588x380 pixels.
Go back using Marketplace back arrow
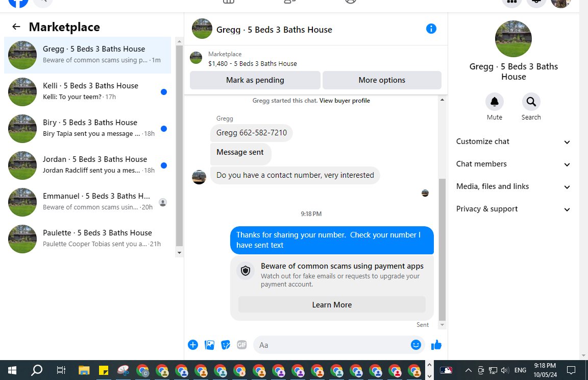pyautogui.click(x=16, y=27)
